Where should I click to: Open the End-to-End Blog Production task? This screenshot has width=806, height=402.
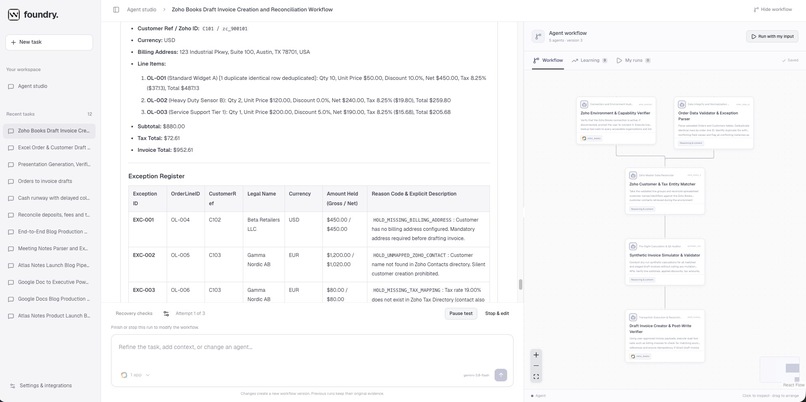click(x=49, y=232)
